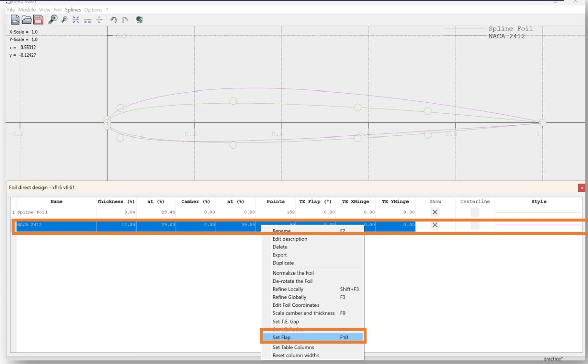
Task: Open the Splines menu
Action: click(73, 10)
